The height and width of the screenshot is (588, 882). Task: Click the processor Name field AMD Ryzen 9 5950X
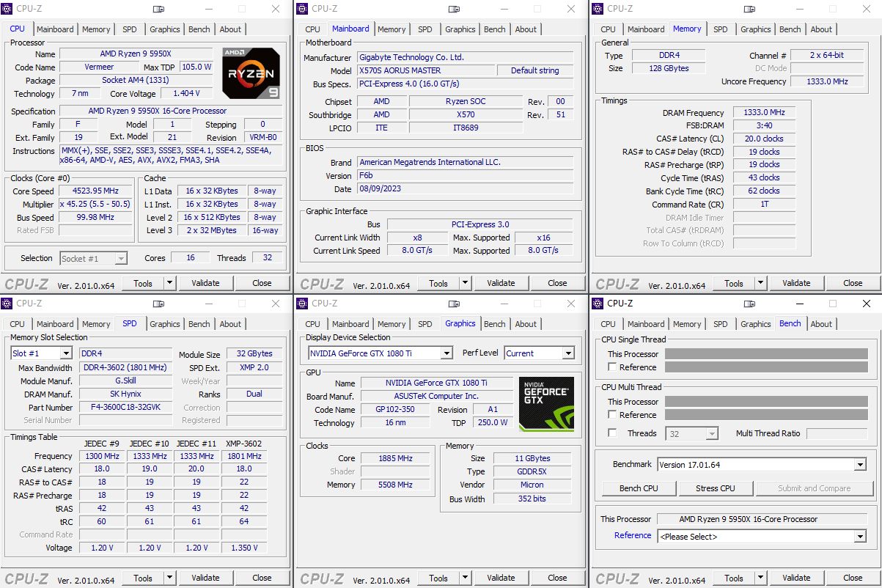tap(137, 54)
